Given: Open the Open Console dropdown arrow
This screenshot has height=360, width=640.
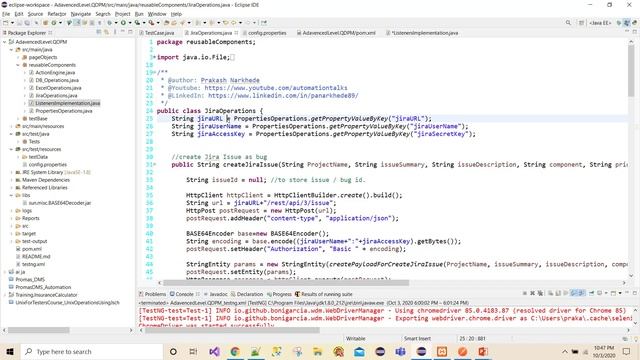Looking at the screenshot, I should pos(620,293).
